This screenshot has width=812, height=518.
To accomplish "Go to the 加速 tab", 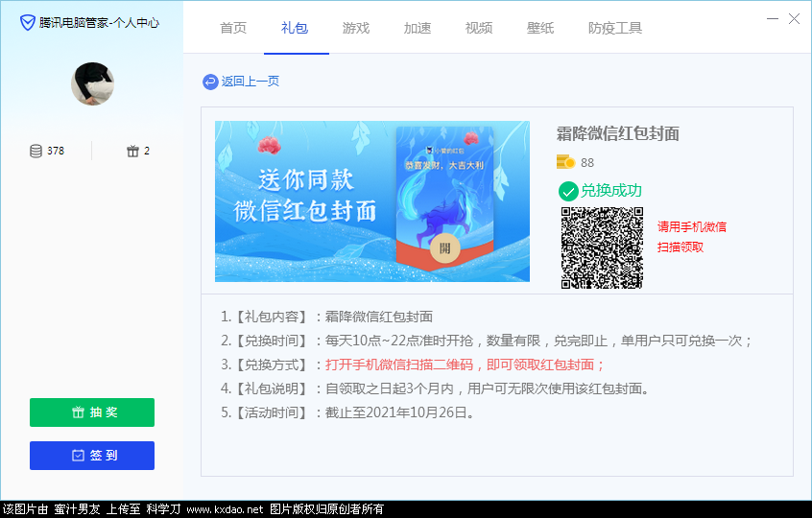I will (418, 28).
